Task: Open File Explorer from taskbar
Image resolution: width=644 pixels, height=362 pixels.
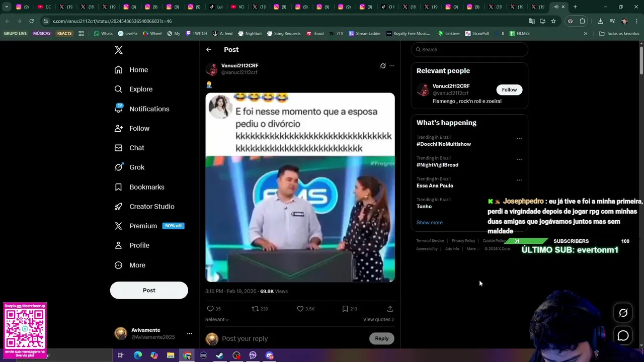Action: coord(171,355)
